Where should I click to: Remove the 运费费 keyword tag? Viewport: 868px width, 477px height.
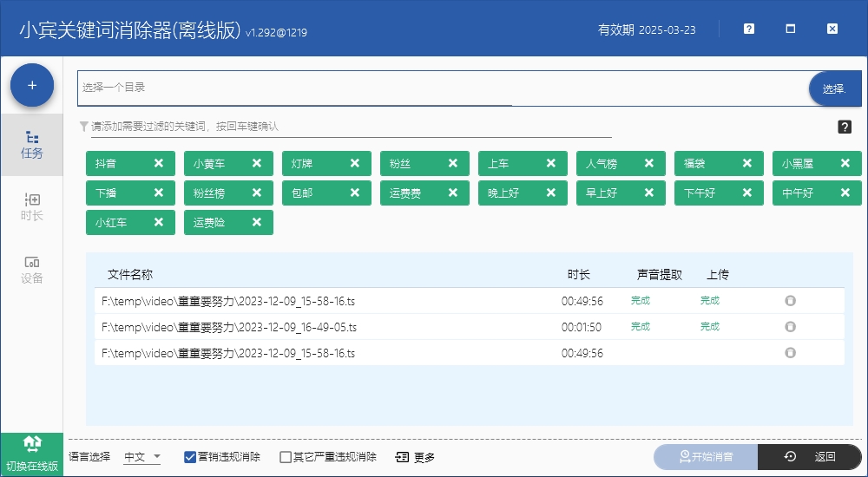[x=452, y=193]
